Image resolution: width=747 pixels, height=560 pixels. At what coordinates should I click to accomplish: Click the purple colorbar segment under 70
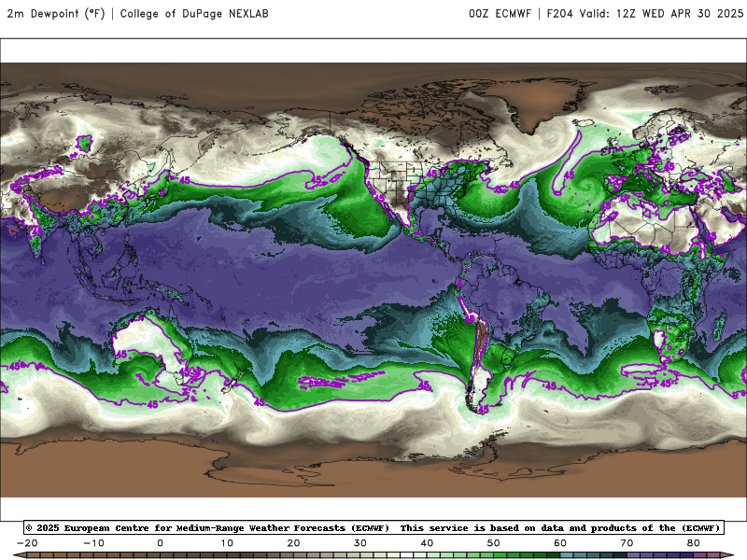(x=634, y=556)
